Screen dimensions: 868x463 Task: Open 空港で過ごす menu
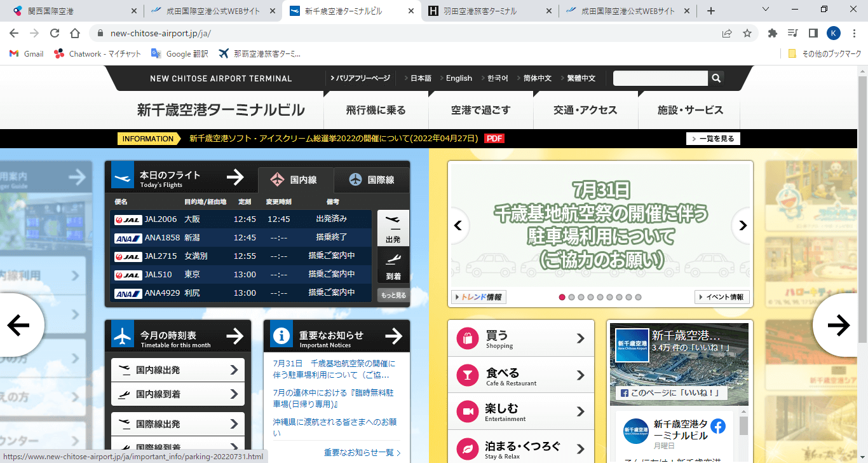coord(481,110)
